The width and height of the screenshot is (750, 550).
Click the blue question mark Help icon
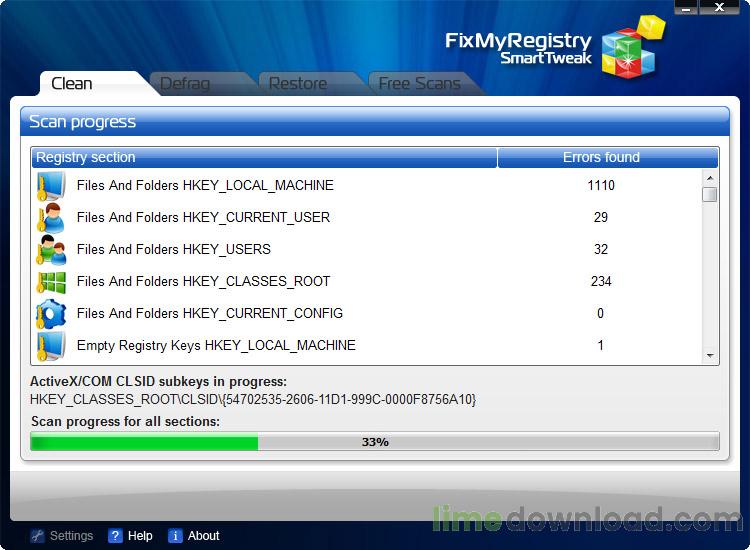115,536
